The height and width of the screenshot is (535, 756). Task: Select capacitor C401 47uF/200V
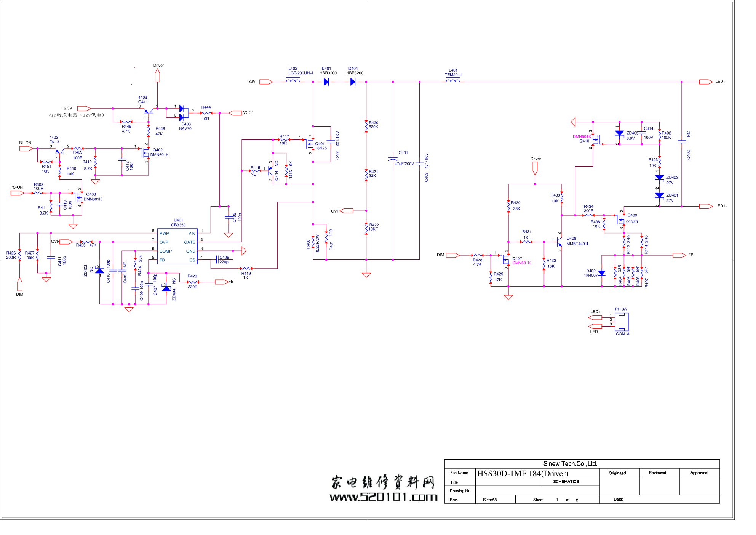(x=393, y=159)
